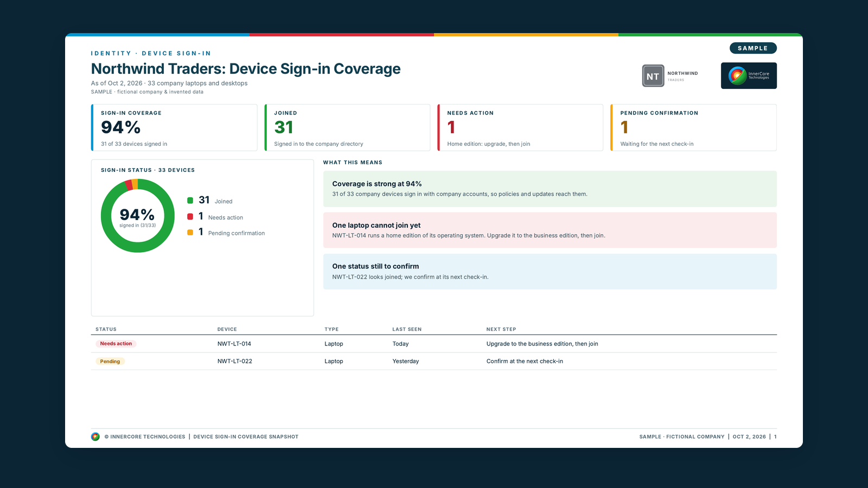This screenshot has height=488, width=868.
Task: Click "31 Joined" legend entry text
Action: pos(215,201)
